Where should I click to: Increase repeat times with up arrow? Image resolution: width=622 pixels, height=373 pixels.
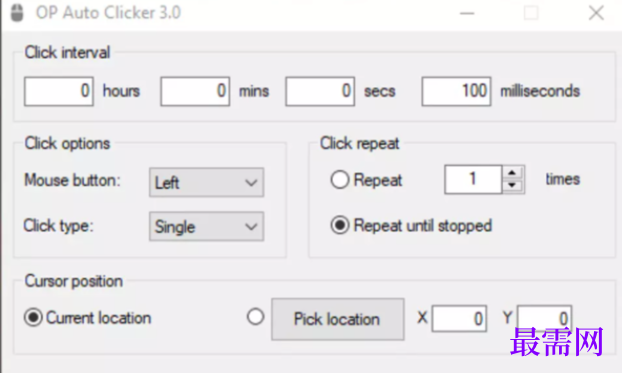click(x=513, y=173)
